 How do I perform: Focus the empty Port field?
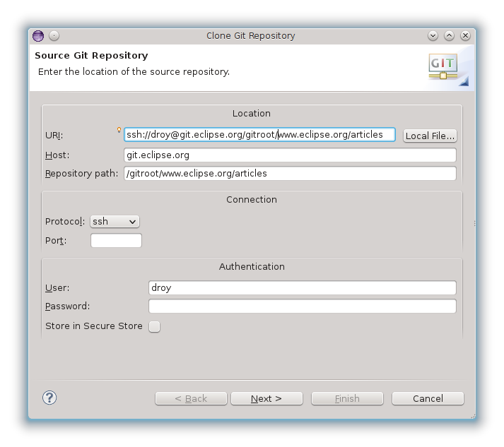[116, 241]
